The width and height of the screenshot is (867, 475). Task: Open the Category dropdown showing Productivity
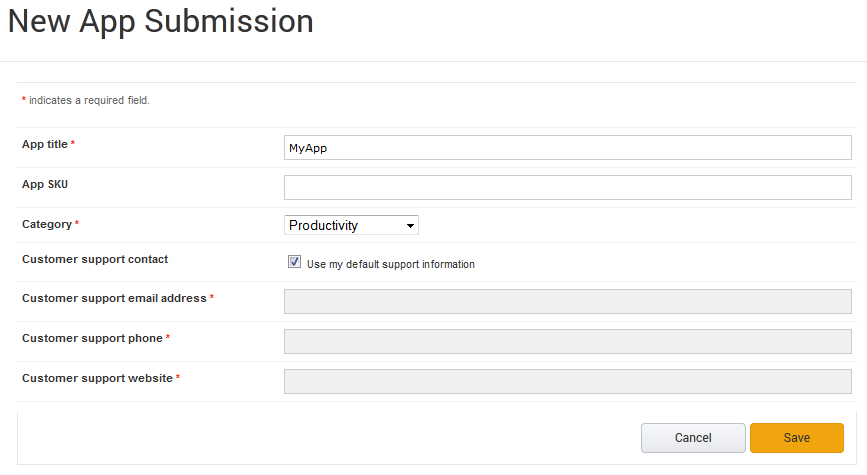click(x=351, y=225)
